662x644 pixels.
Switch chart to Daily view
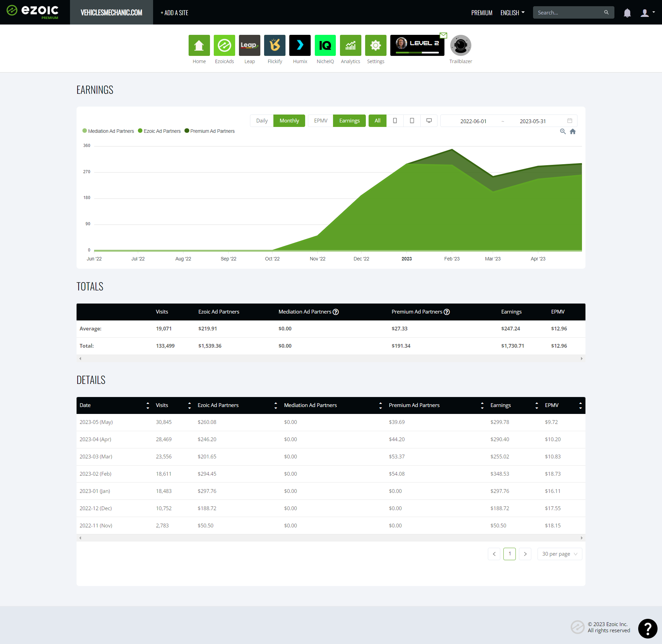262,121
